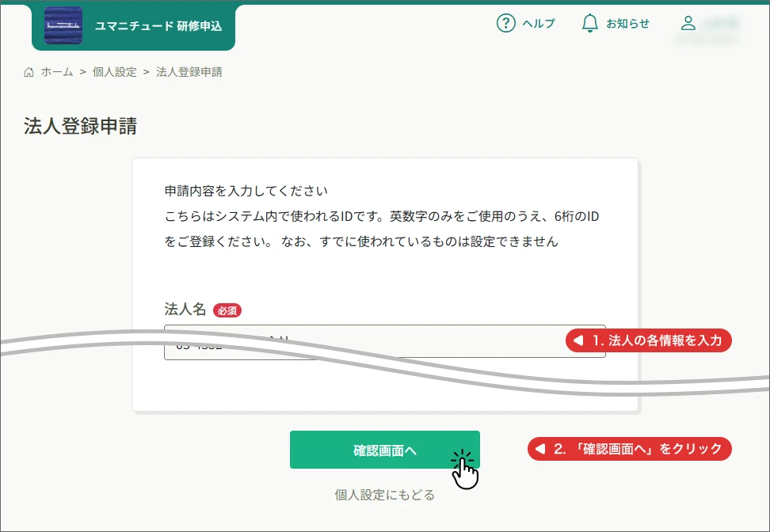The width and height of the screenshot is (770, 532).
Task: Click the red callout 2. 「確認画面へ」をクリック
Action: (x=631, y=449)
